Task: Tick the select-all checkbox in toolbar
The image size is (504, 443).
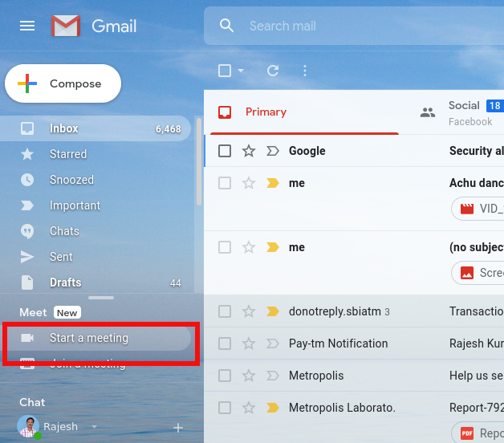Action: point(225,71)
